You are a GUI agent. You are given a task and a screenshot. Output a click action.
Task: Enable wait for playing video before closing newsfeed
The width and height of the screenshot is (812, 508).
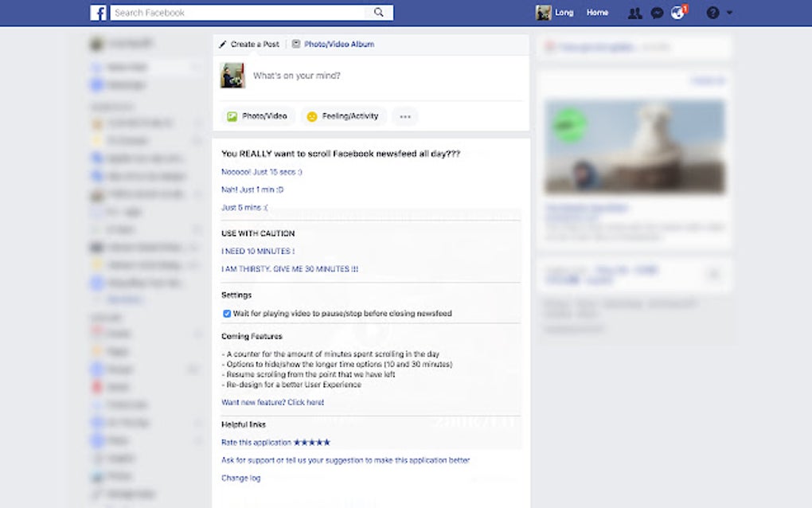(227, 314)
